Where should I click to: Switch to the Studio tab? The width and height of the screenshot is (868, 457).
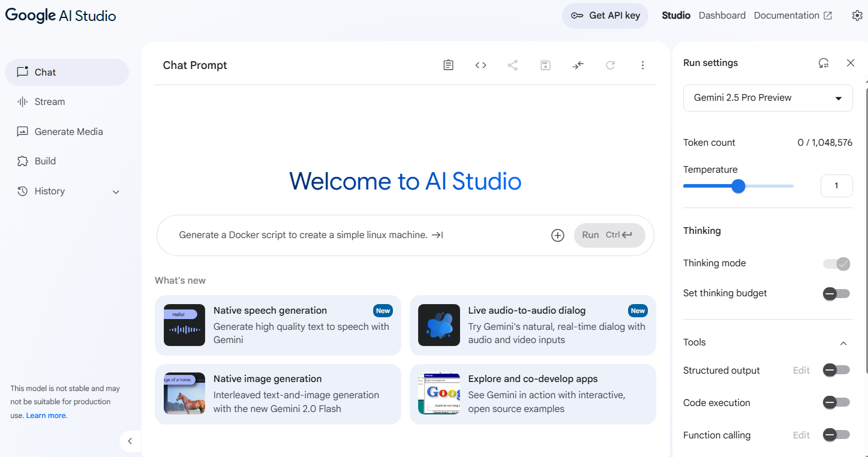pos(676,16)
